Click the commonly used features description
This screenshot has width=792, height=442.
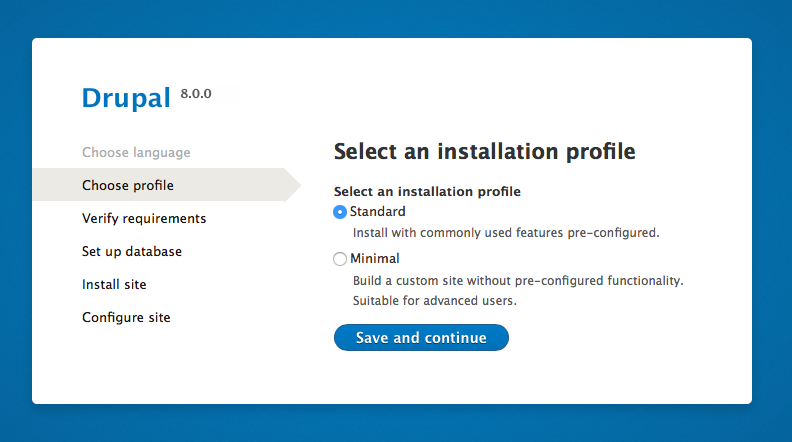pos(506,233)
